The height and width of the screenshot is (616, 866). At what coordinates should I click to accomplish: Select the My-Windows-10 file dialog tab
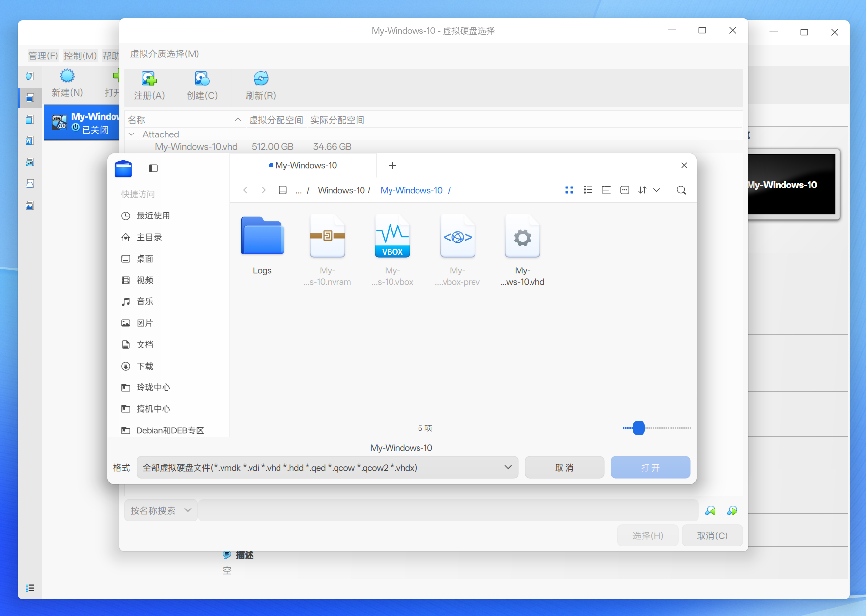[x=303, y=165]
